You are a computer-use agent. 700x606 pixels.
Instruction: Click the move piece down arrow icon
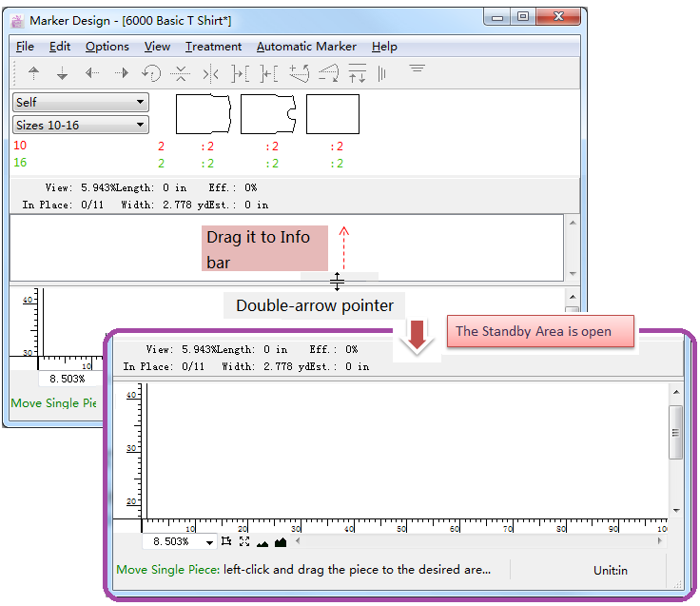(62, 73)
